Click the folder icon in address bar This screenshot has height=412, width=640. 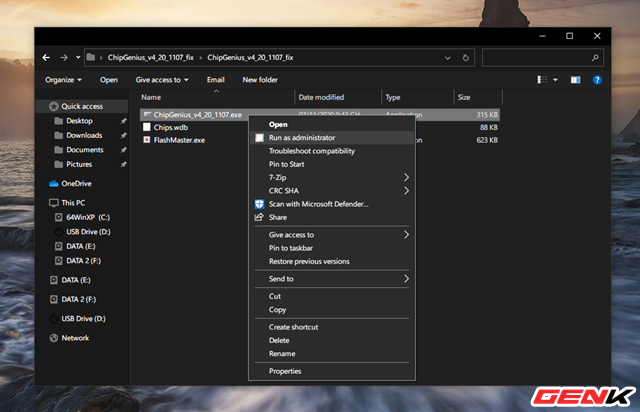click(91, 57)
